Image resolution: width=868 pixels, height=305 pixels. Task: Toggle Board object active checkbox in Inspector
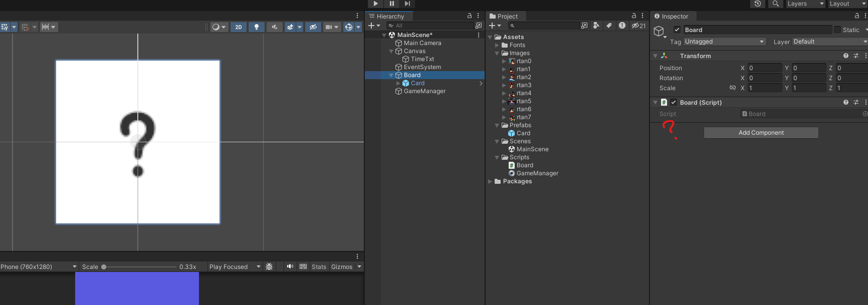click(677, 30)
